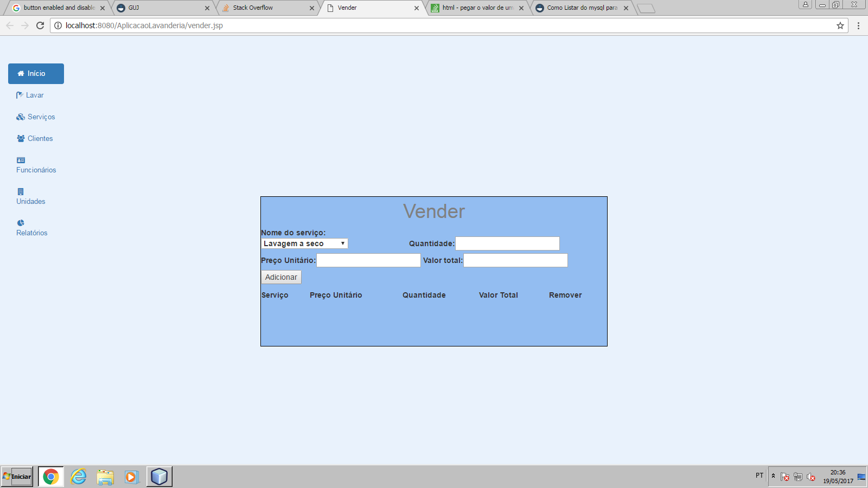868x488 pixels.
Task: Click the Valor total input field
Action: pyautogui.click(x=515, y=260)
